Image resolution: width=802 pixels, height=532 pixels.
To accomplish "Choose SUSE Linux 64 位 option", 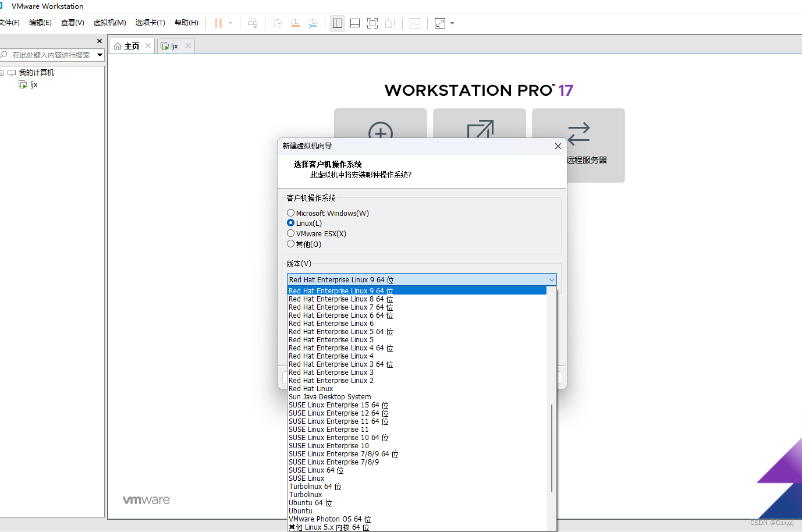I will (x=417, y=470).
